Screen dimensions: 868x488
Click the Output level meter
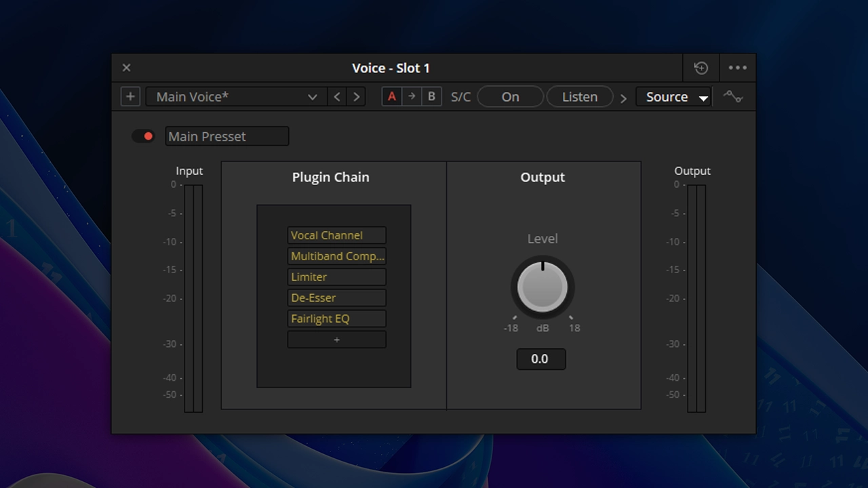[x=696, y=298]
